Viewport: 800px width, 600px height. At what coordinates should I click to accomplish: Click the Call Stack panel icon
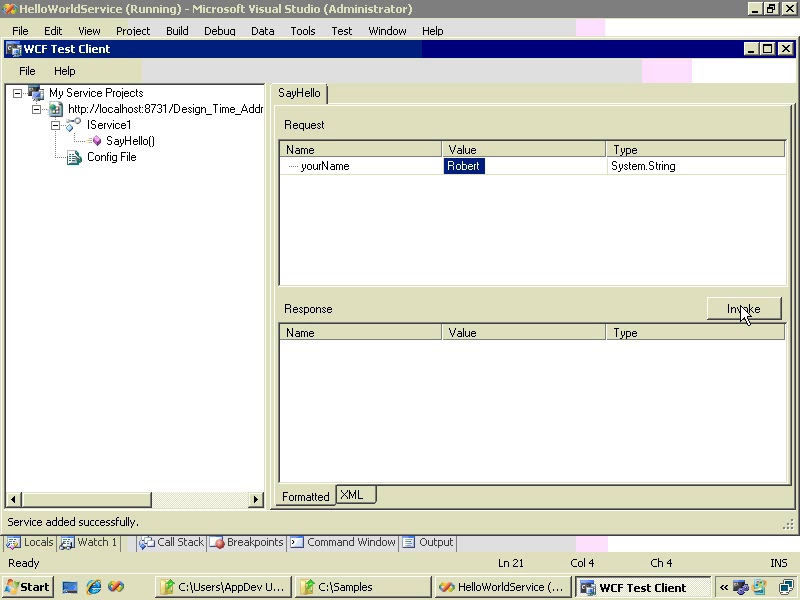pyautogui.click(x=147, y=543)
